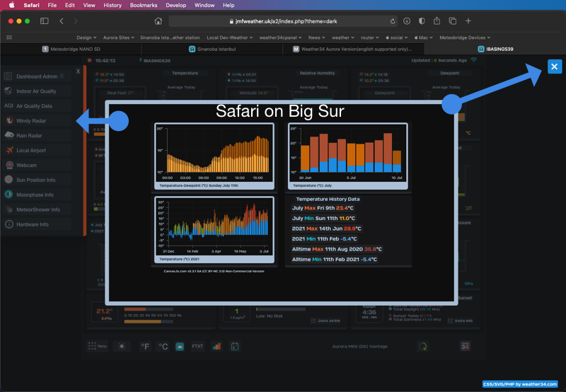The width and height of the screenshot is (566, 392).
Task: Open MeteorShower Info entry
Action: (x=38, y=209)
